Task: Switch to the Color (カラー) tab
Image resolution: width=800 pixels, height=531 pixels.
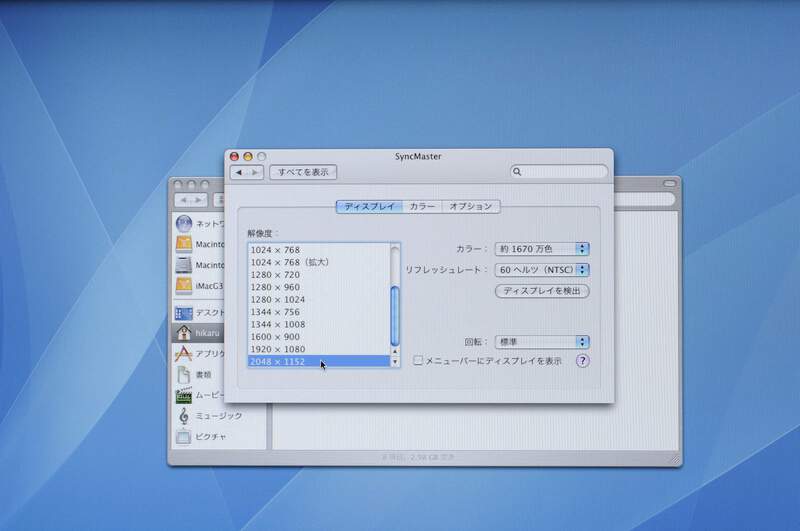Action: pyautogui.click(x=422, y=207)
